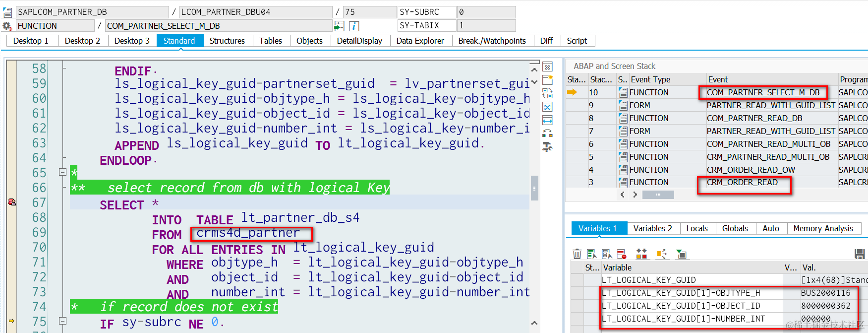The width and height of the screenshot is (868, 333).
Task: Collapse the IF block at line 75
Action: click(62, 321)
